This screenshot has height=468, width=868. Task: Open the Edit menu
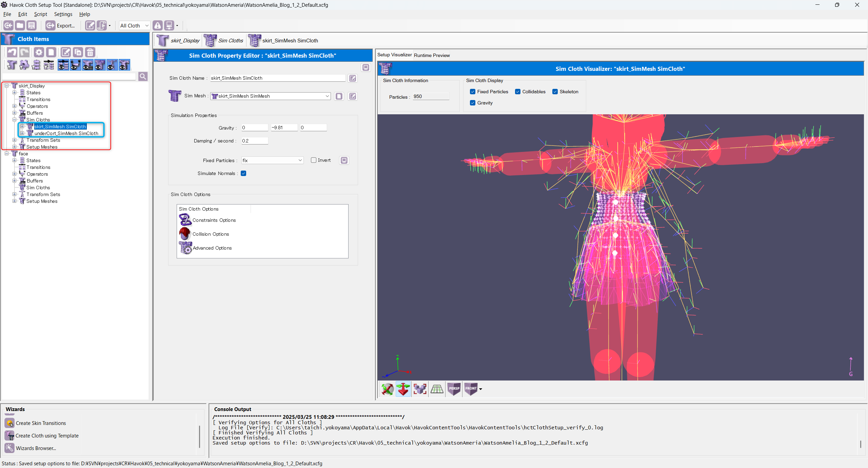coord(22,14)
